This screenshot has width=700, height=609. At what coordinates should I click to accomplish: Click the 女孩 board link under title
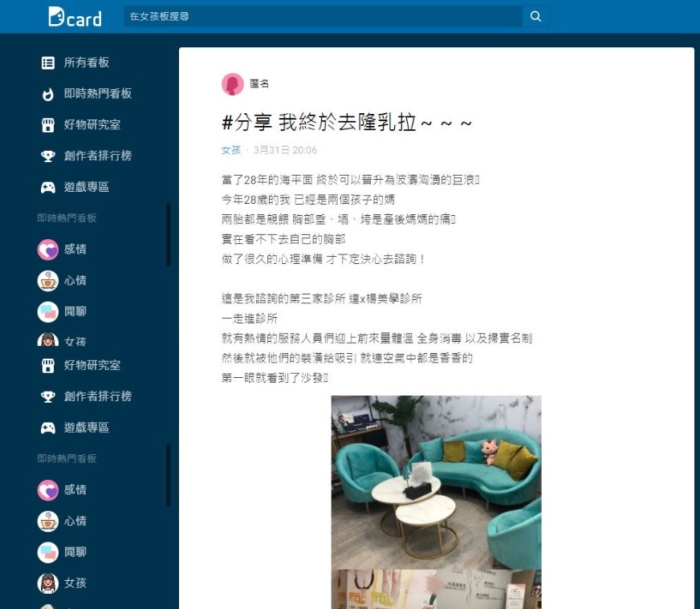click(x=231, y=150)
